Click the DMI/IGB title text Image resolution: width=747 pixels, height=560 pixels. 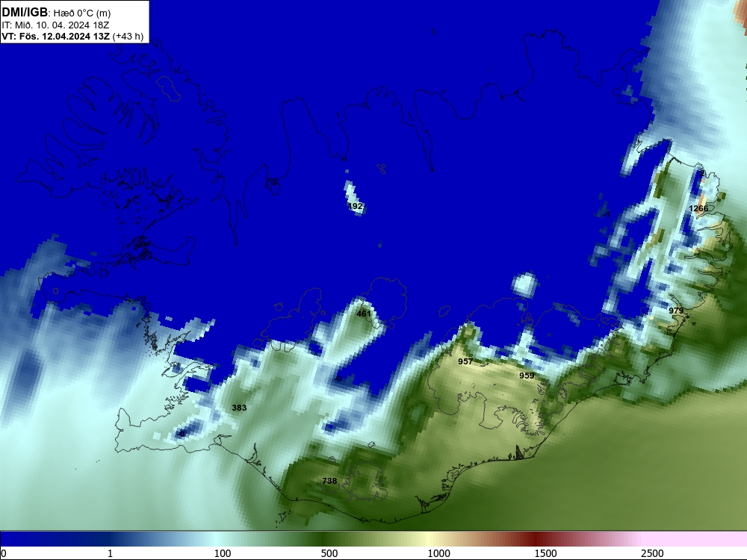click(25, 13)
